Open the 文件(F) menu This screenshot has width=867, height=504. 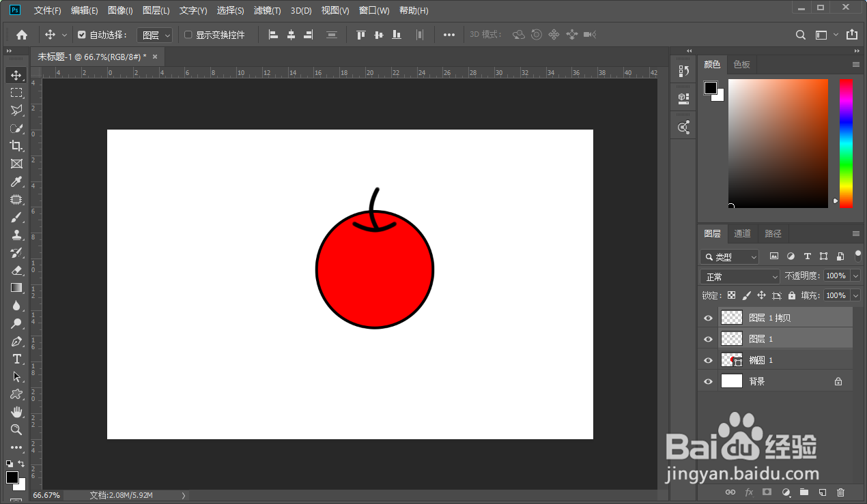tap(47, 11)
